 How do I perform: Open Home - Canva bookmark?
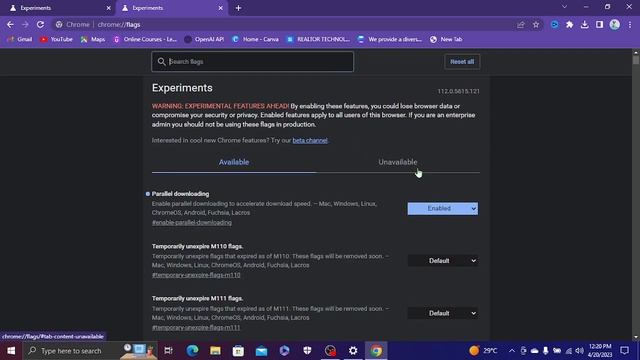[x=255, y=39]
